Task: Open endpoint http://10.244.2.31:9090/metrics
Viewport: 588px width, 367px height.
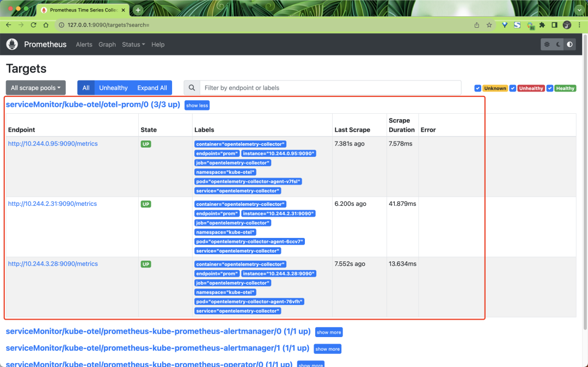Action: pyautogui.click(x=52, y=204)
